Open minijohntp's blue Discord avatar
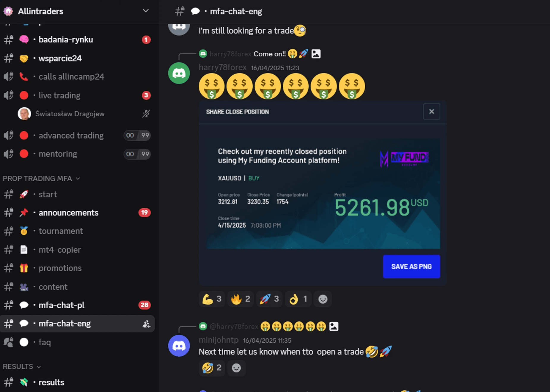Image resolution: width=550 pixels, height=392 pixels. click(x=179, y=346)
